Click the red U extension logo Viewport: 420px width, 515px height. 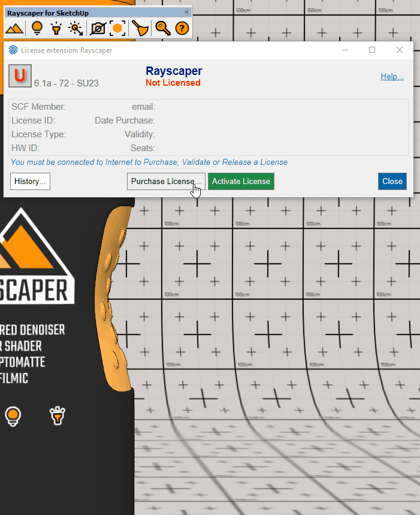click(20, 76)
